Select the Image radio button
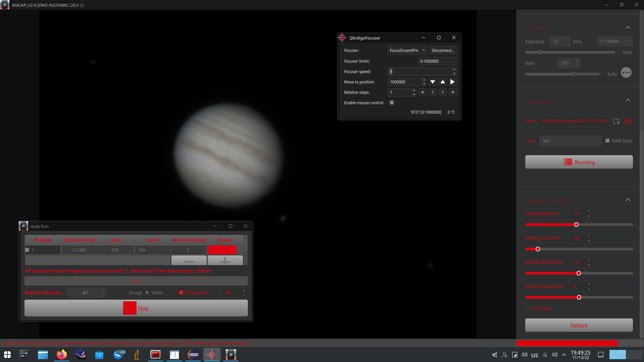 coord(124,293)
